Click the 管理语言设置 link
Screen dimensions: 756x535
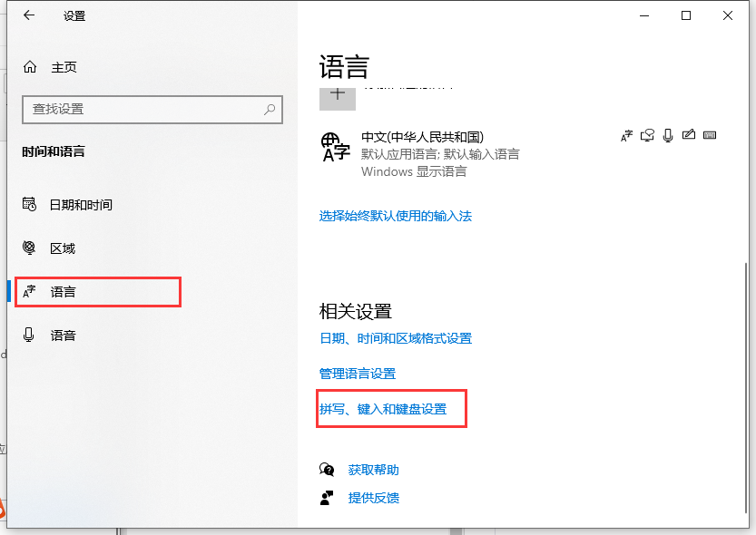point(358,374)
